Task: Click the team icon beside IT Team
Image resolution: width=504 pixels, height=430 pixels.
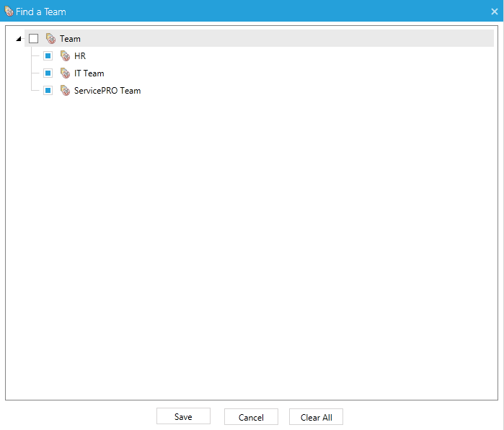Action: [65, 73]
